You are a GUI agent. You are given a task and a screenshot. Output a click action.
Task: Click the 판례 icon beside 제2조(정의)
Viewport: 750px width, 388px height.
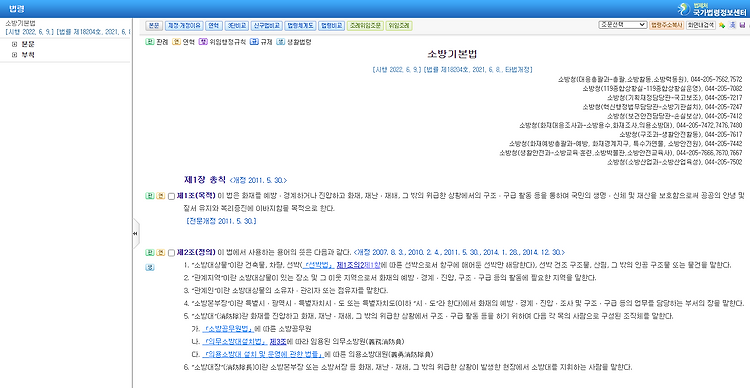click(149, 253)
